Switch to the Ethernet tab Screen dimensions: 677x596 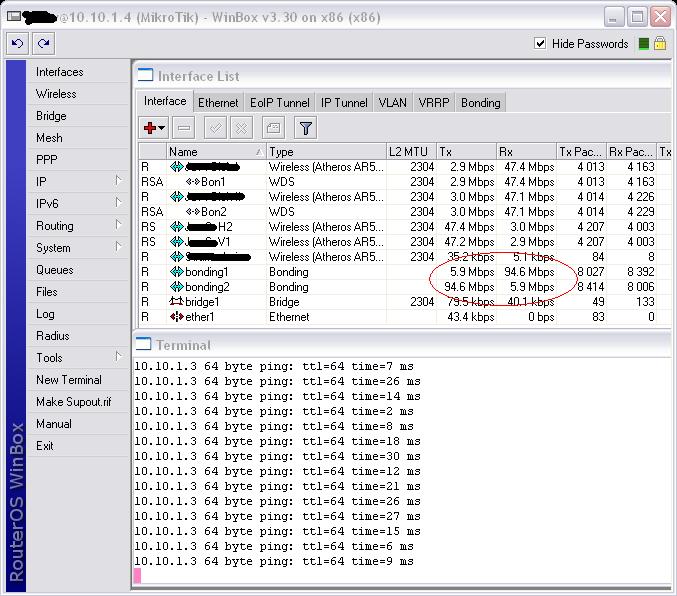coord(218,103)
